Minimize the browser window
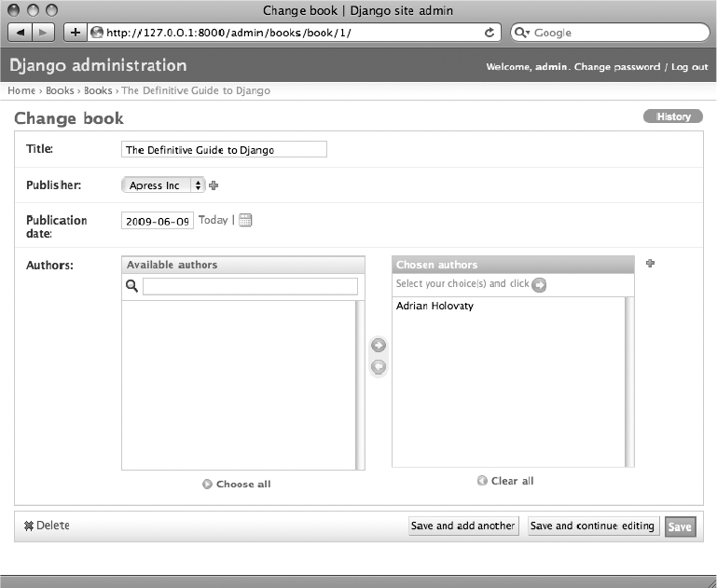Viewport: 717px width, 588px height. pyautogui.click(x=33, y=10)
